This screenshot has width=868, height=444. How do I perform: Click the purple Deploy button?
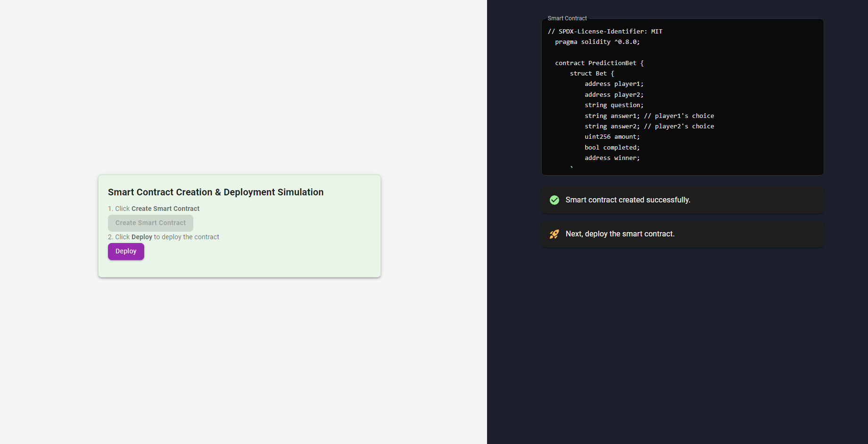(126, 251)
